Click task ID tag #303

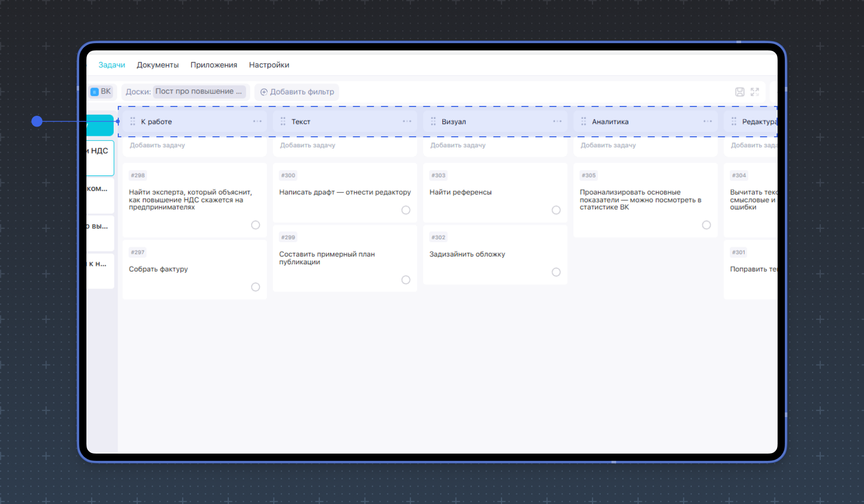click(439, 175)
